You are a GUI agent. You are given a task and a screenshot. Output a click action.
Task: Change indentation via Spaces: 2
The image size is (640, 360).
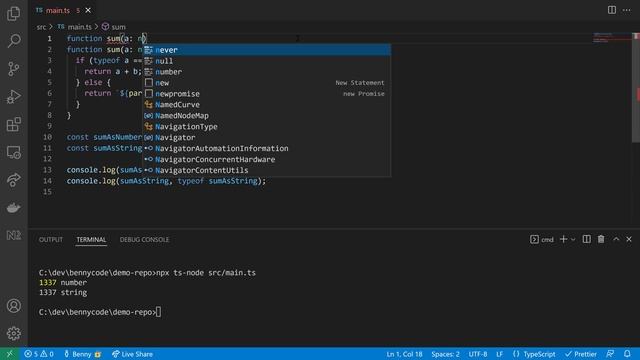click(445, 354)
